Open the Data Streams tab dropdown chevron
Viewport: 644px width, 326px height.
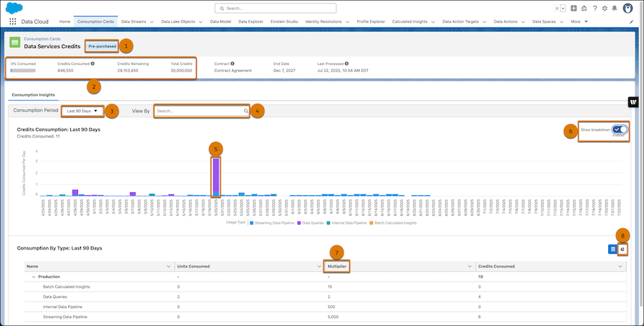152,21
